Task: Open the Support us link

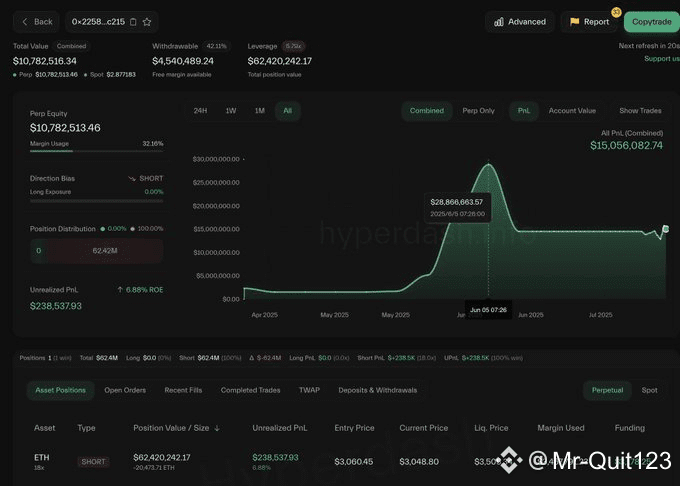Action: point(661,58)
